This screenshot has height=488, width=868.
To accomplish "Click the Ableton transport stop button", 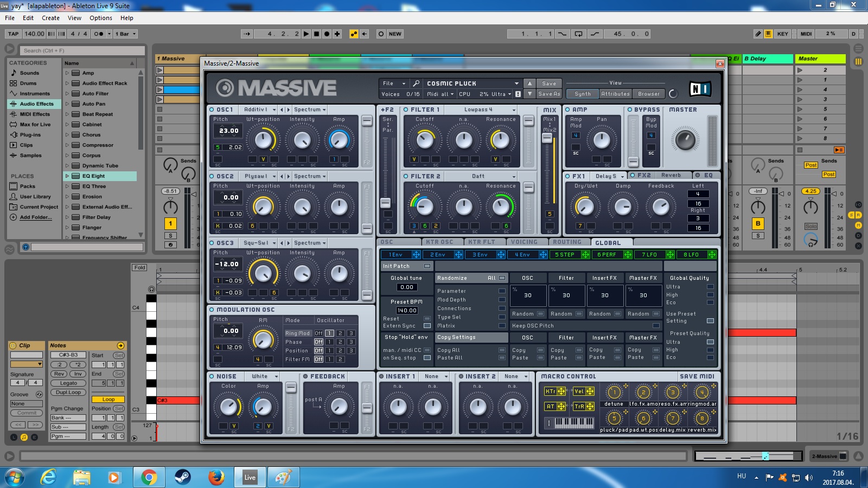I will [x=317, y=34].
